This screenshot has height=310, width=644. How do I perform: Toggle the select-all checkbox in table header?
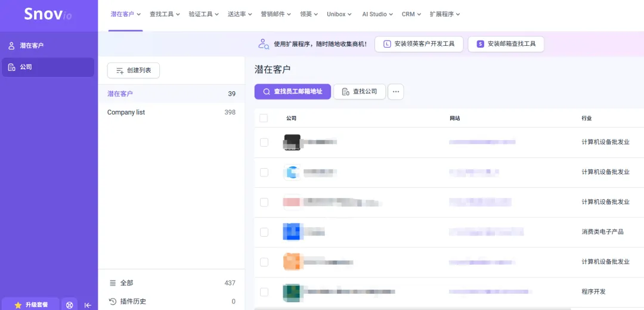tap(264, 118)
